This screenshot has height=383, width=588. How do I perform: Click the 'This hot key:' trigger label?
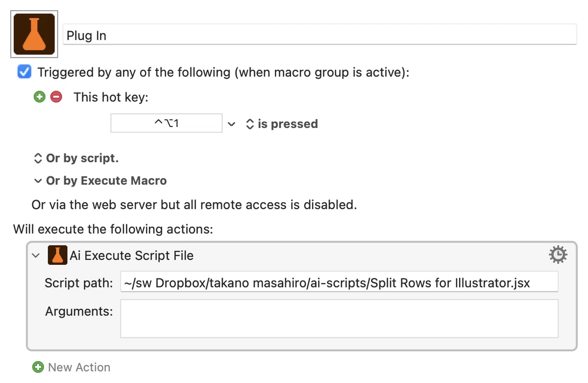111,97
